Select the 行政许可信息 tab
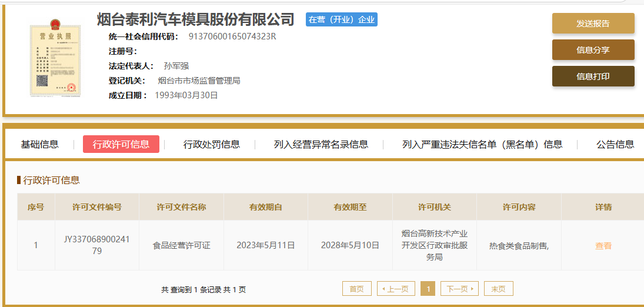This screenshot has height=307, width=644. pyautogui.click(x=121, y=144)
